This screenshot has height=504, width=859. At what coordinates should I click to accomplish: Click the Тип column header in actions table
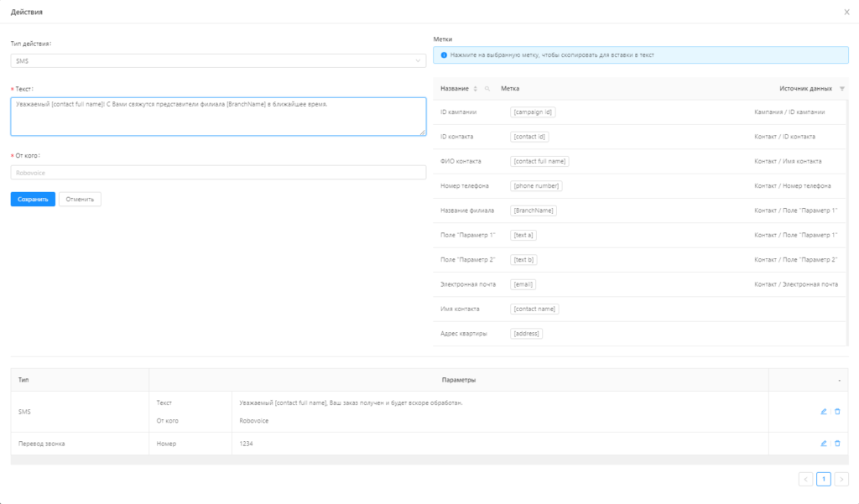[x=80, y=380]
